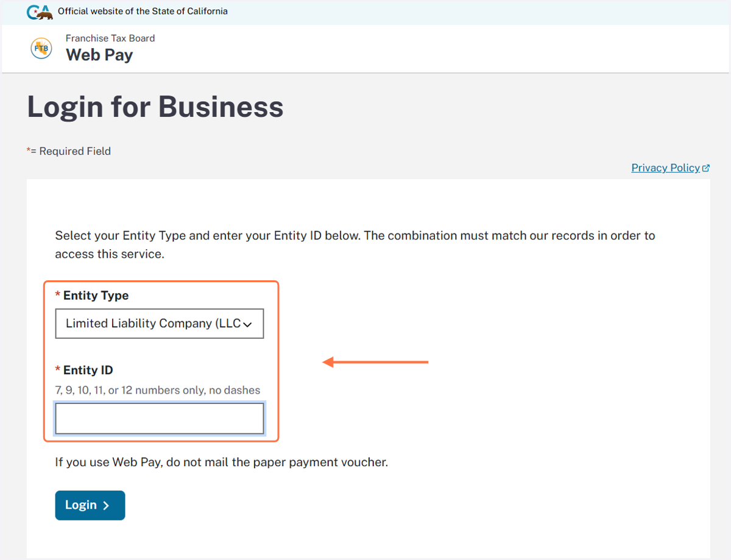
Task: Click the Web Pay header title
Action: pos(99,55)
